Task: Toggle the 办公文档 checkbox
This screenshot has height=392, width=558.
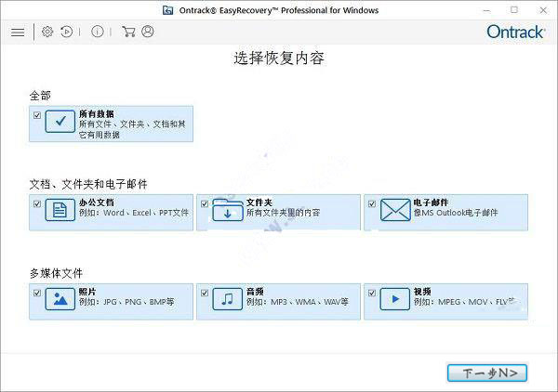Action: pyautogui.click(x=37, y=203)
